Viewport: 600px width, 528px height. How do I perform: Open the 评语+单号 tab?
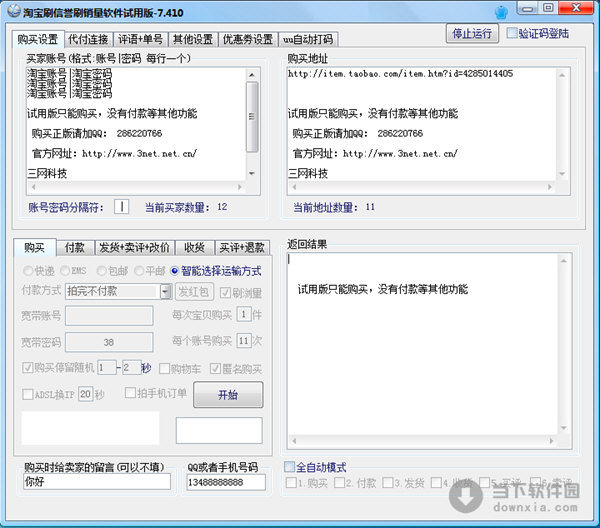[x=140, y=39]
